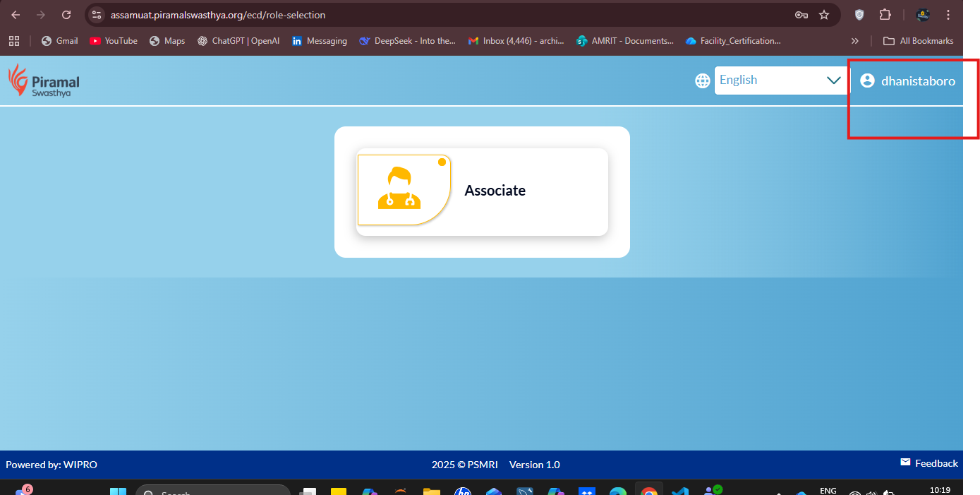Open the Chrome extensions puzzle icon
The image size is (980, 495).
pos(885,15)
